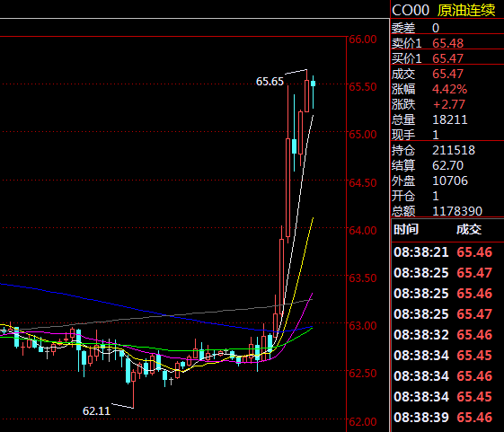Click the 总量 value 18211

click(450, 119)
